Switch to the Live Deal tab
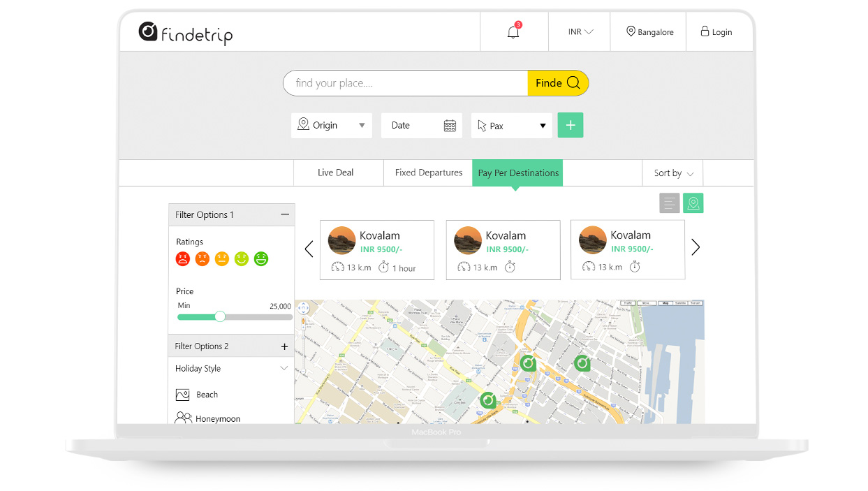This screenshot has width=868, height=491. tap(336, 173)
